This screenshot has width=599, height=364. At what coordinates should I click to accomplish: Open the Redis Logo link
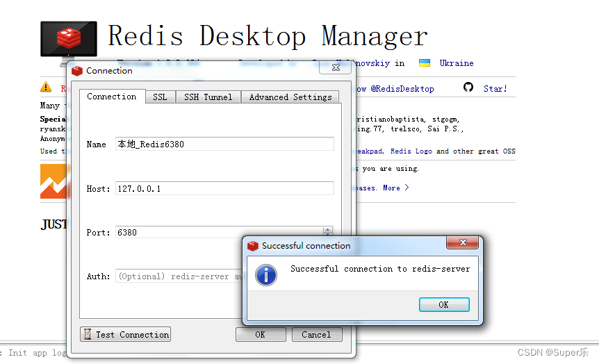click(411, 151)
